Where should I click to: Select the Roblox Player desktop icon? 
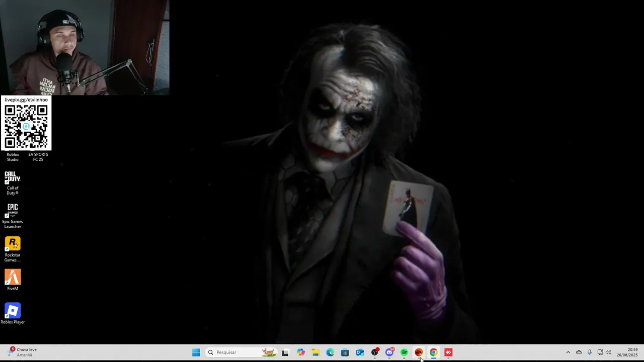coord(13,313)
